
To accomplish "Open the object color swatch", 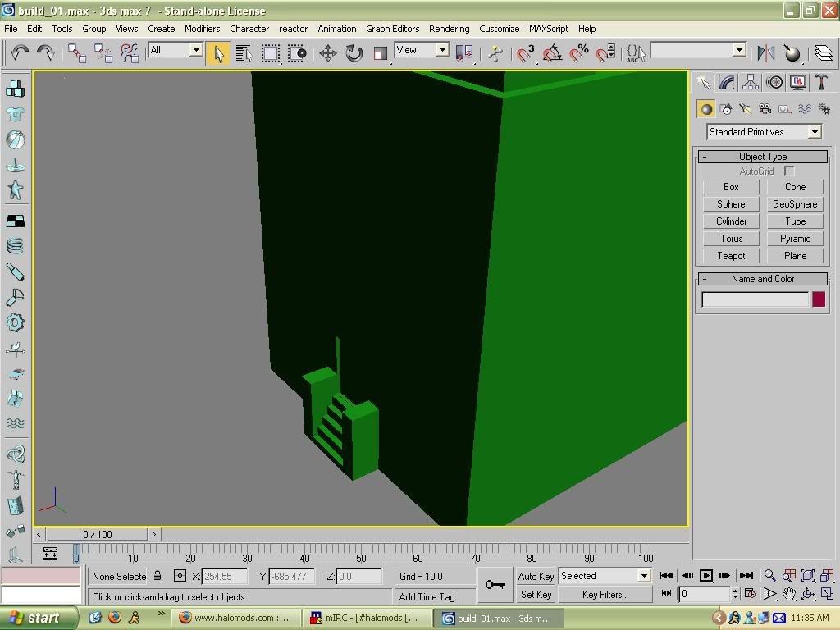I will click(818, 299).
